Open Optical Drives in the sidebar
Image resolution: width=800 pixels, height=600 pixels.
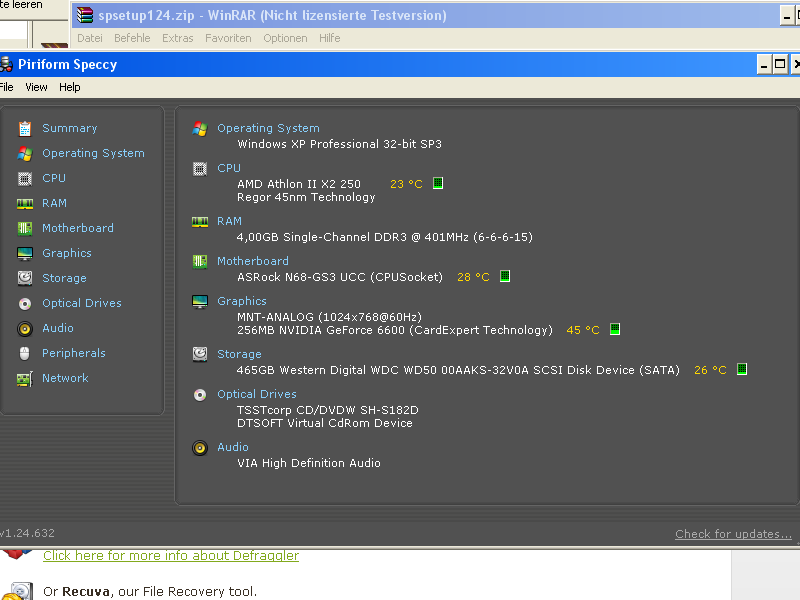point(82,303)
